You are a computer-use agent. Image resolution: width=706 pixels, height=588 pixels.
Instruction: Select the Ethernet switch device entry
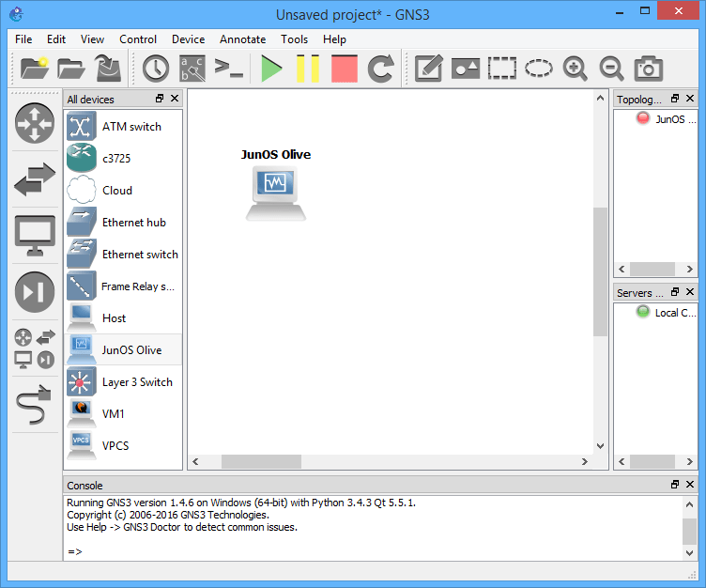(x=139, y=255)
